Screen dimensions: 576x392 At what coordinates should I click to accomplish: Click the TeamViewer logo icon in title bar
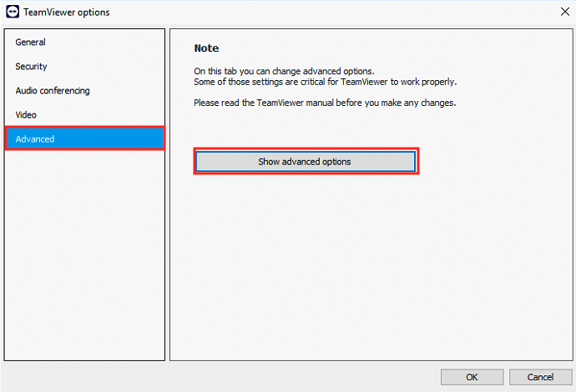pyautogui.click(x=13, y=12)
